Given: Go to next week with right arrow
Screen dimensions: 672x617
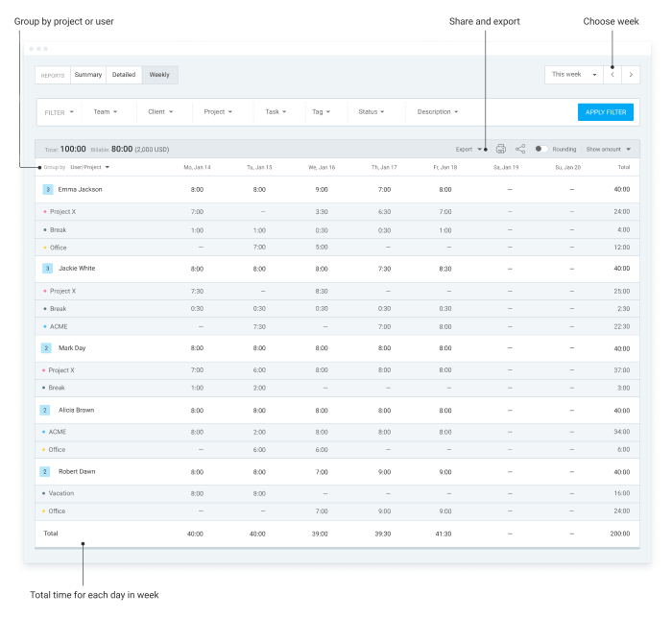Looking at the screenshot, I should (631, 74).
